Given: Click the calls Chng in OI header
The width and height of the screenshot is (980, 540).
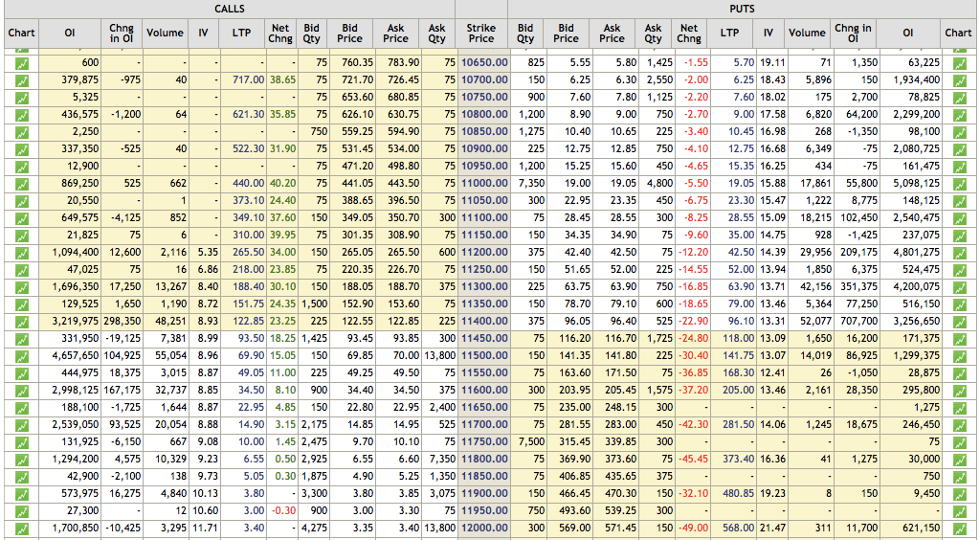Looking at the screenshot, I should [x=122, y=34].
